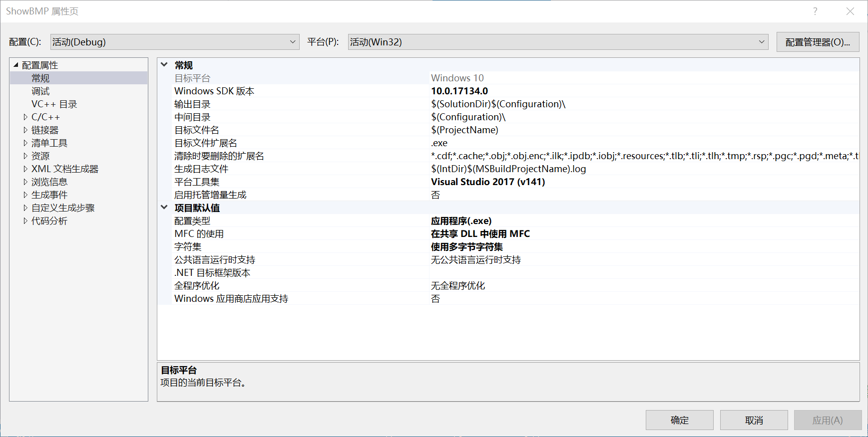Click the Visual Studio 2017 (v141) value
This screenshot has width=868, height=437.
pyautogui.click(x=488, y=182)
